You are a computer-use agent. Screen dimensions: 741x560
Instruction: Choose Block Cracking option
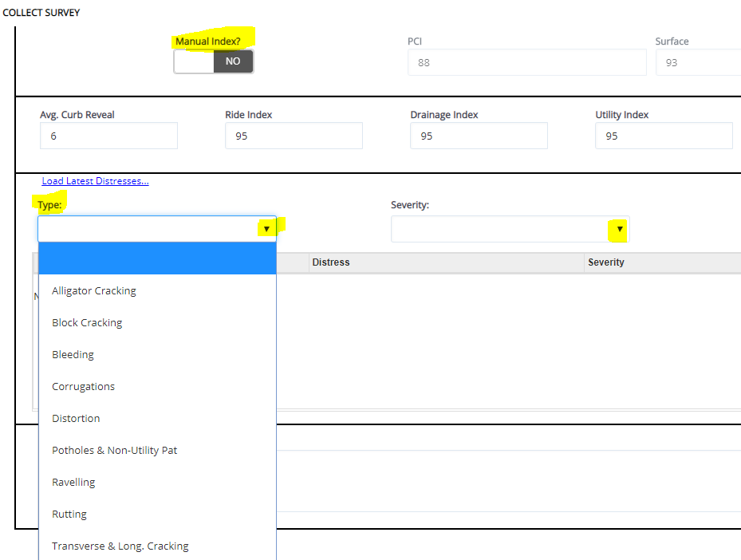point(87,322)
